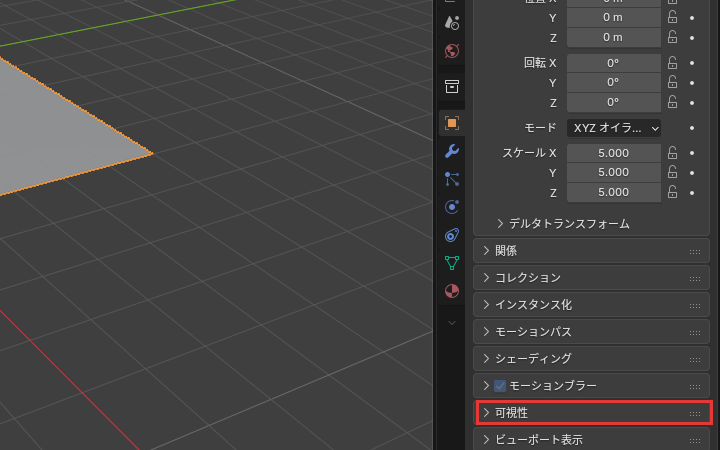Click the scale Z 5.000 field

(614, 192)
